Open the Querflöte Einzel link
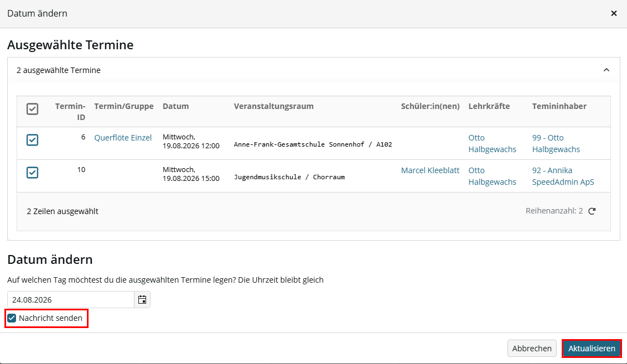The width and height of the screenshot is (627, 364). [123, 137]
